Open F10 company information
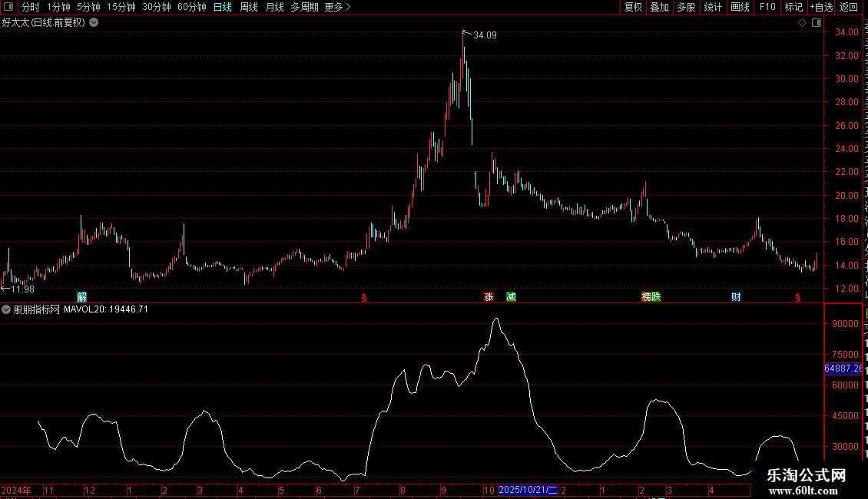This screenshot has height=499, width=868. [x=767, y=7]
